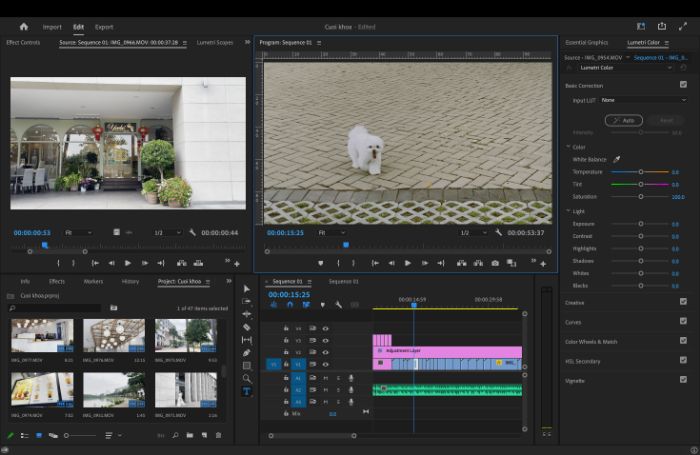The width and height of the screenshot is (700, 455).
Task: Select the Track Select Forward tool
Action: point(246,301)
